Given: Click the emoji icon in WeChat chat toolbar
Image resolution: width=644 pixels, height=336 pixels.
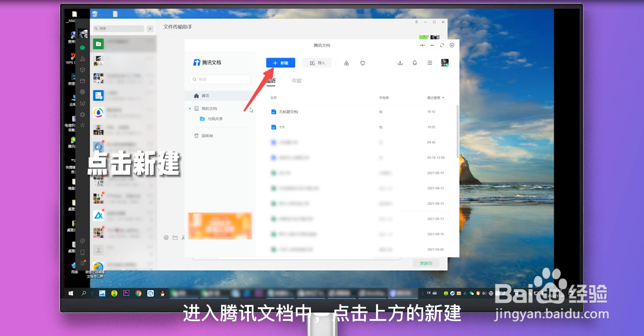Looking at the screenshot, I should (x=166, y=238).
